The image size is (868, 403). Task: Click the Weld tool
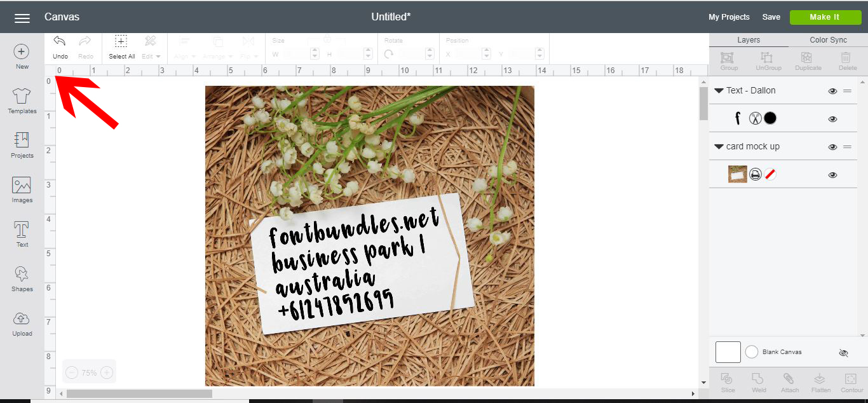click(759, 383)
